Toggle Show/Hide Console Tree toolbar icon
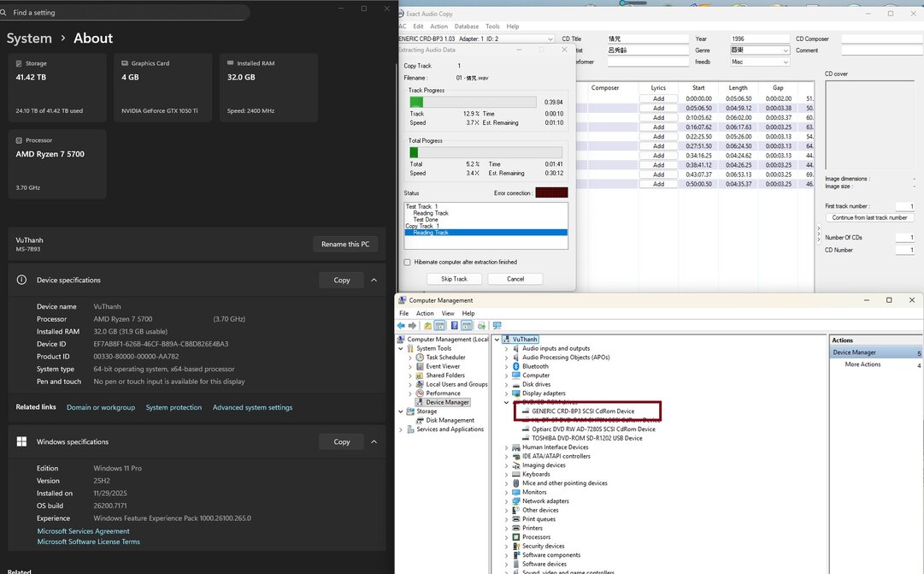 439,326
